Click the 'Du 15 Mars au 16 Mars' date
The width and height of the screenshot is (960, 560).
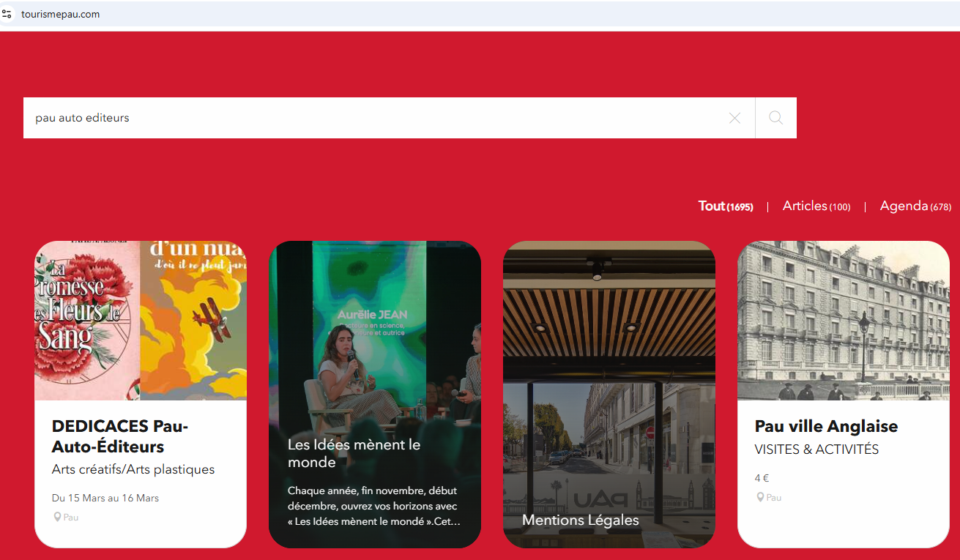pyautogui.click(x=105, y=498)
